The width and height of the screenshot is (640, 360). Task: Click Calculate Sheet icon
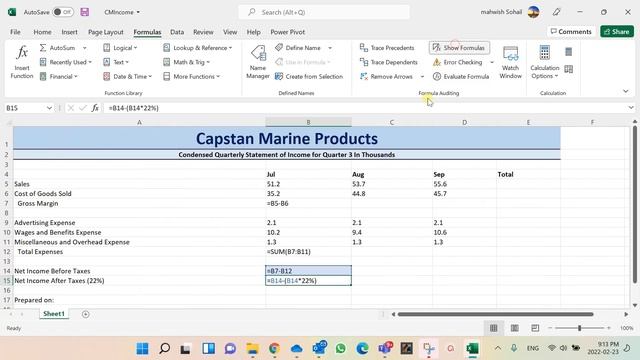[569, 69]
